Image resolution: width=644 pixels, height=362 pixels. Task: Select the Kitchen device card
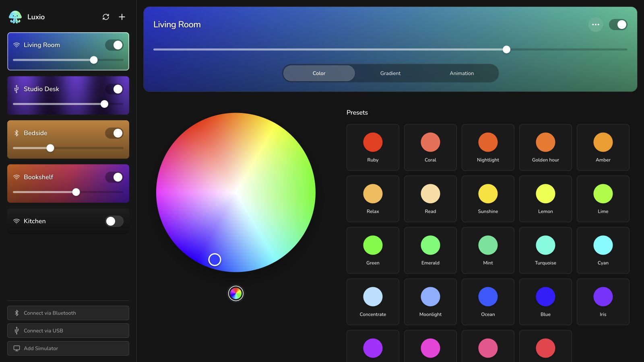[x=68, y=221]
